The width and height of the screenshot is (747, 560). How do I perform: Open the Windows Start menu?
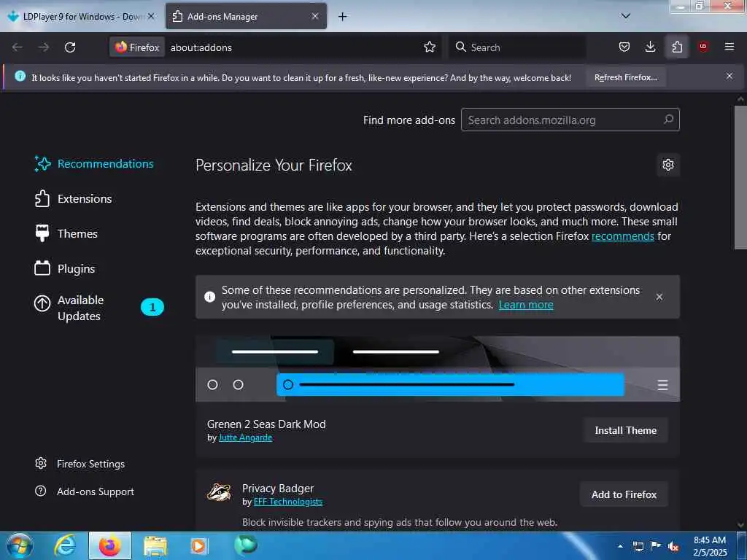[x=20, y=545]
